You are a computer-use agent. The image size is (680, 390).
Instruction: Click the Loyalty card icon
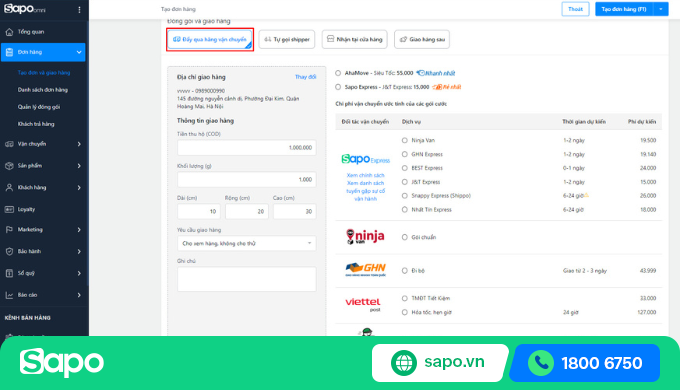9,209
